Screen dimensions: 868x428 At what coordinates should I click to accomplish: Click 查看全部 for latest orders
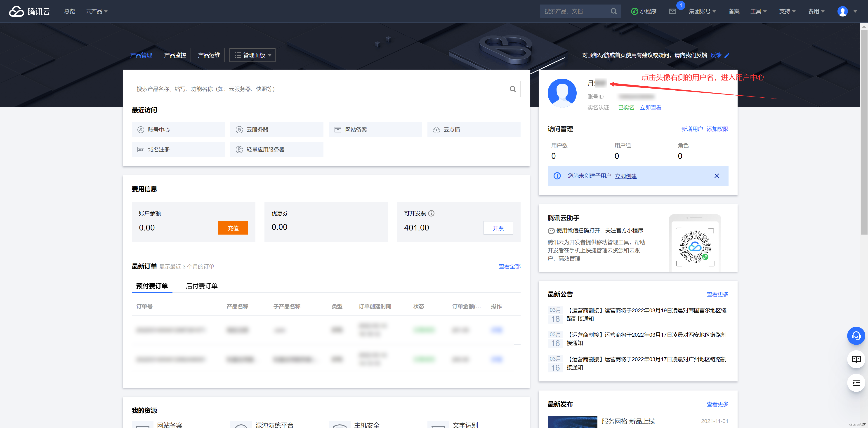point(509,266)
